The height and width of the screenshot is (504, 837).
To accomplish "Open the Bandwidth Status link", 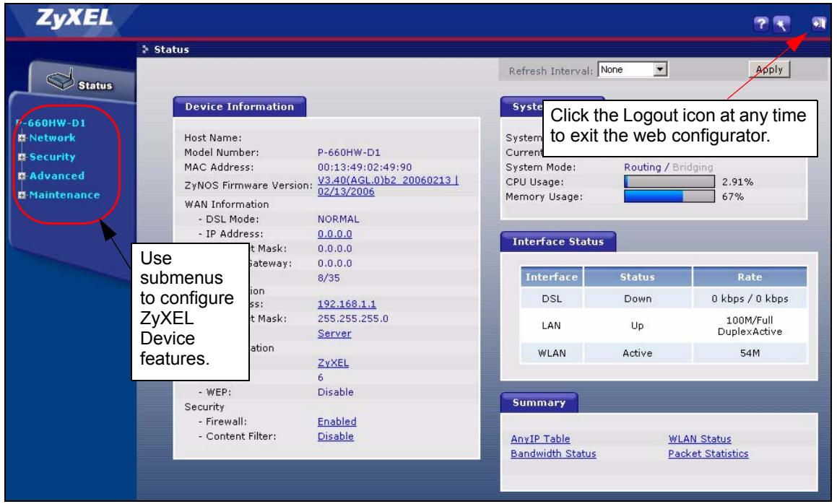I will [554, 453].
